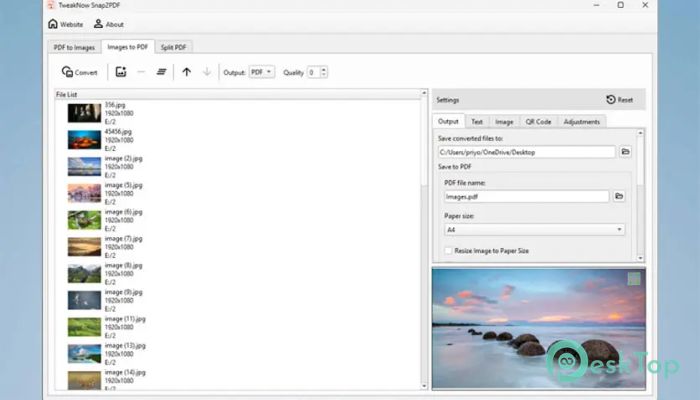Click file list scrollbar down arrow
The image size is (700, 400).
424,386
